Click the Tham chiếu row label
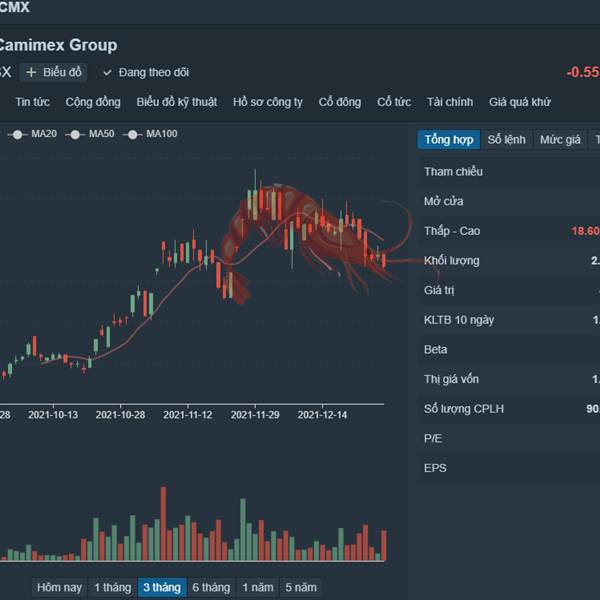The height and width of the screenshot is (600, 600). [x=453, y=172]
